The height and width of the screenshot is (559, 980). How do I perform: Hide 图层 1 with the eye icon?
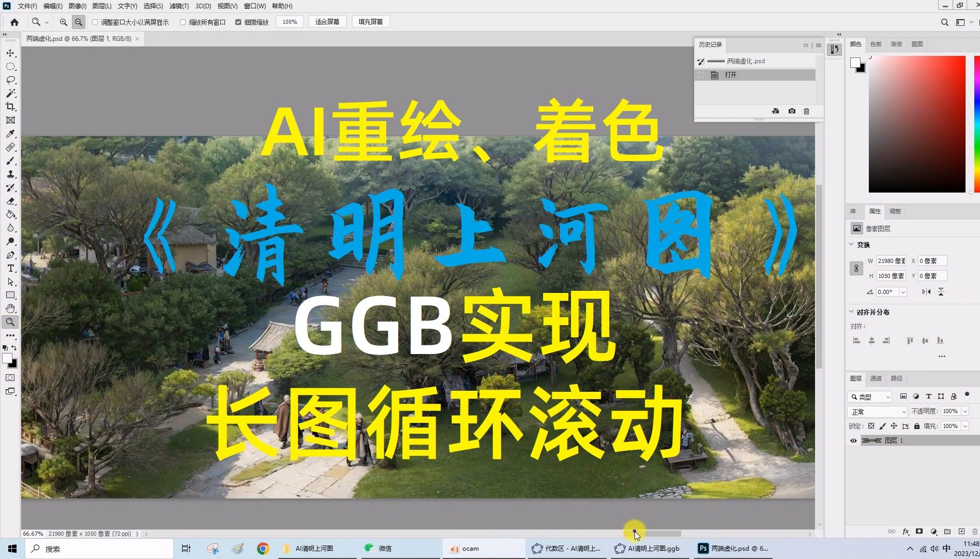click(x=853, y=441)
